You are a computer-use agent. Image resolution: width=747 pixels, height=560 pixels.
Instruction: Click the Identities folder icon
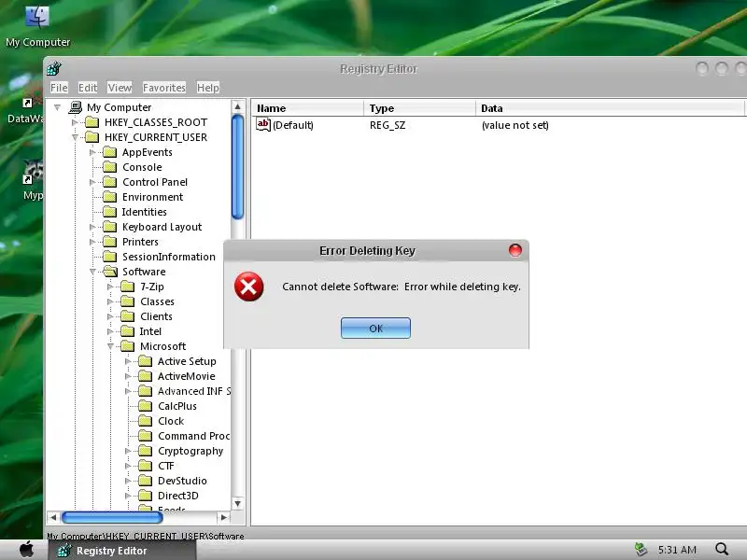[x=110, y=212]
